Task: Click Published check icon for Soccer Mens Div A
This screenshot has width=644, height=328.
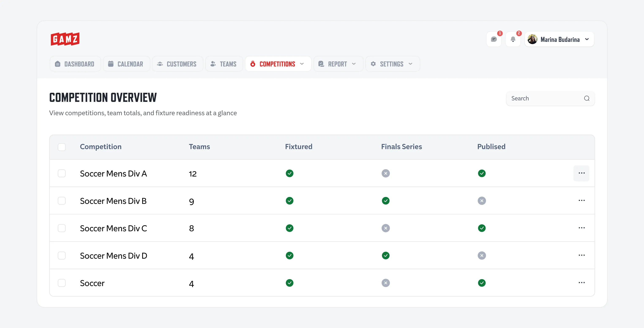Action: coord(482,173)
